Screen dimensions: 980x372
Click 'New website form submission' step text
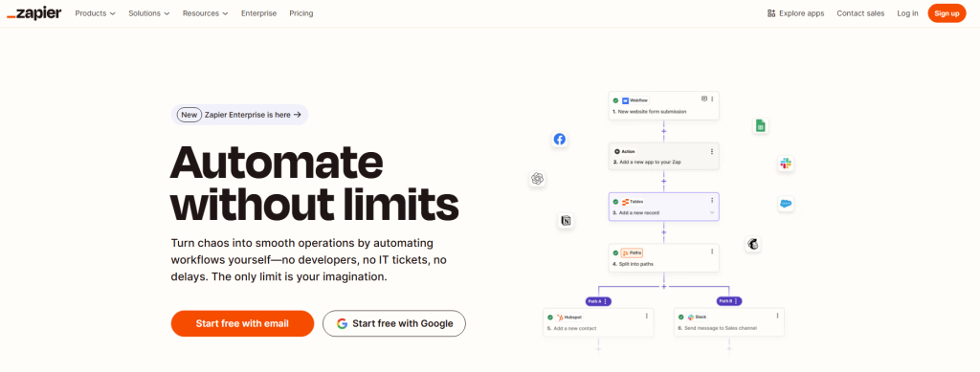(652, 112)
